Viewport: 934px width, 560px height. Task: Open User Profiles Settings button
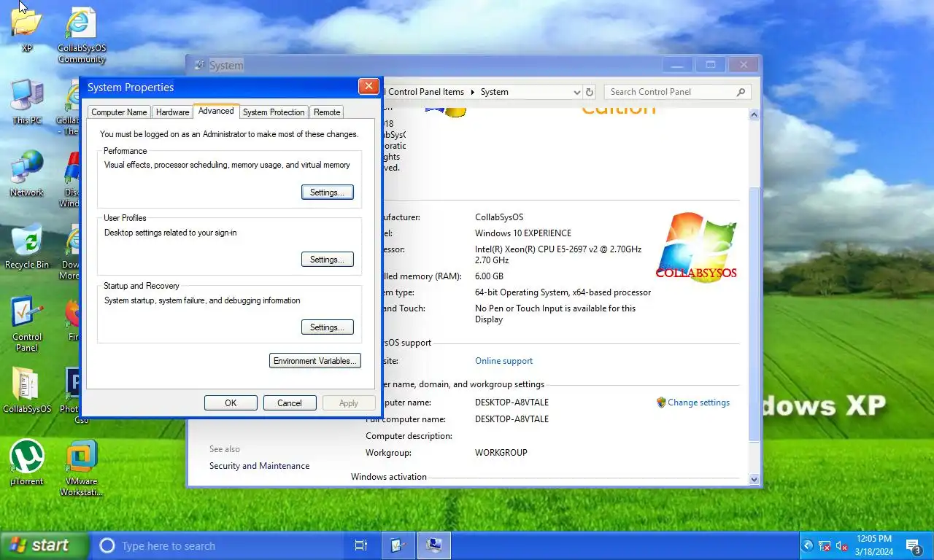point(328,260)
